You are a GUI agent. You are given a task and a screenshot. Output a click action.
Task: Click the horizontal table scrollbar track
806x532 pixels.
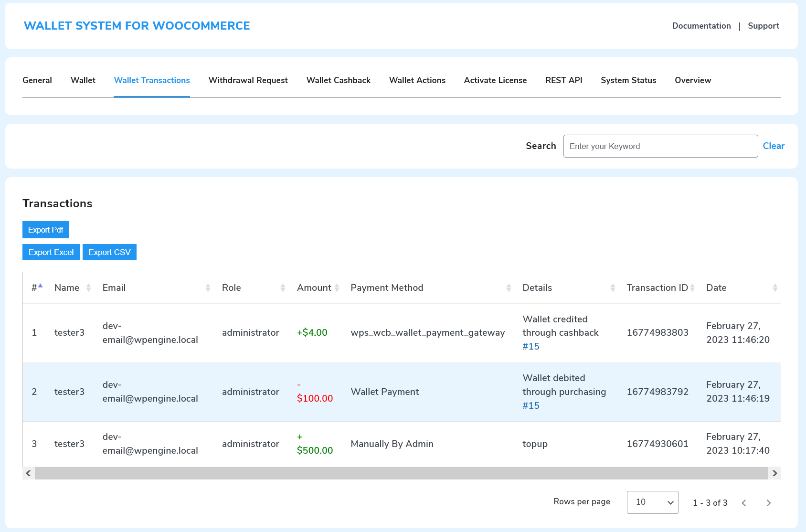point(401,473)
